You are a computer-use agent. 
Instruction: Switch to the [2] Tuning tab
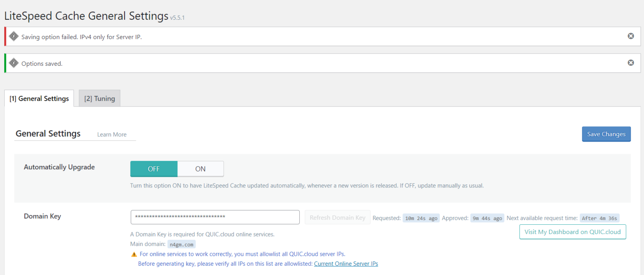tap(99, 98)
